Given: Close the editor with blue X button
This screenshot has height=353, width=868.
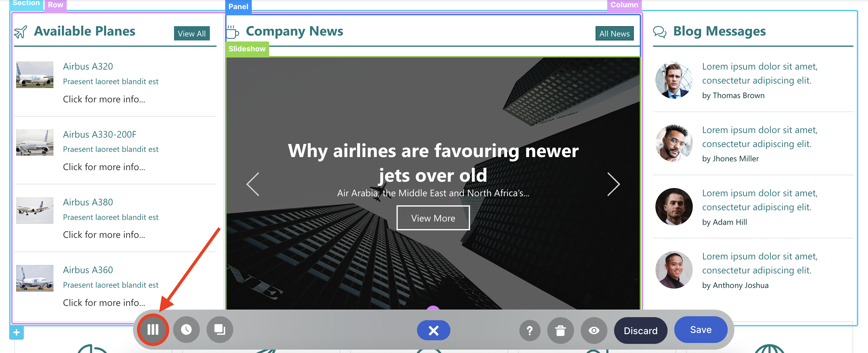Looking at the screenshot, I should point(433,331).
